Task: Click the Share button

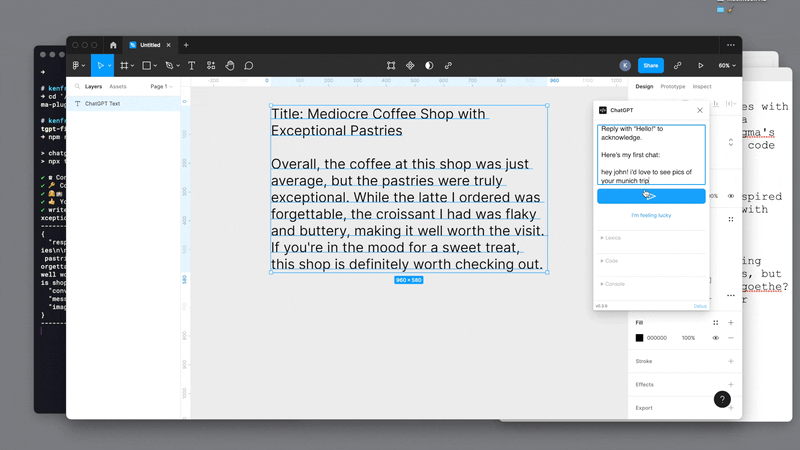Action: click(651, 65)
